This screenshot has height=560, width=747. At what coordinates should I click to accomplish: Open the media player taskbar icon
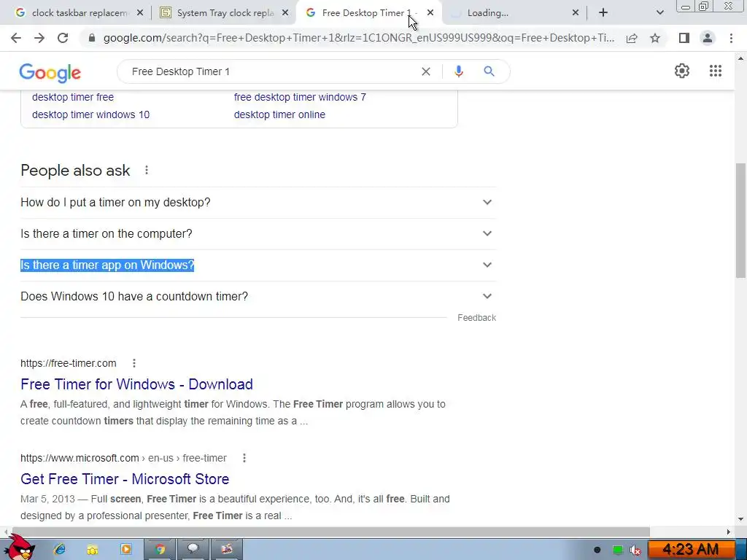tap(125, 550)
